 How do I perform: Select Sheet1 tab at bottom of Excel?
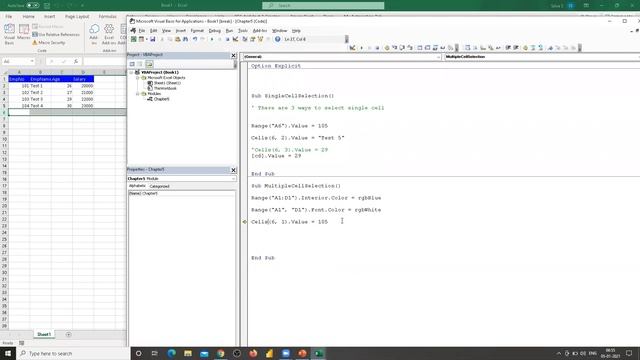tap(44, 334)
